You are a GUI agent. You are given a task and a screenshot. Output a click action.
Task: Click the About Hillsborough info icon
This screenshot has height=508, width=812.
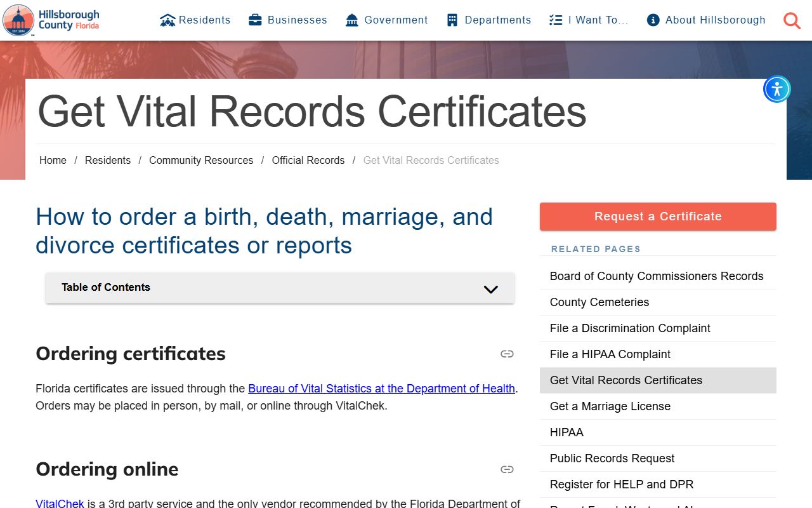pyautogui.click(x=653, y=20)
